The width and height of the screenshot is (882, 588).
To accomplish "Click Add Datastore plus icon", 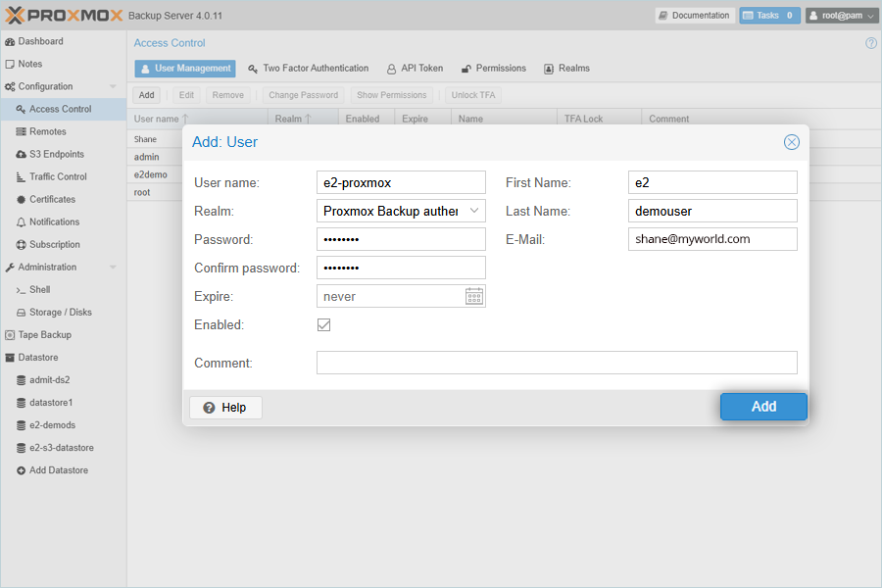I will 22,470.
